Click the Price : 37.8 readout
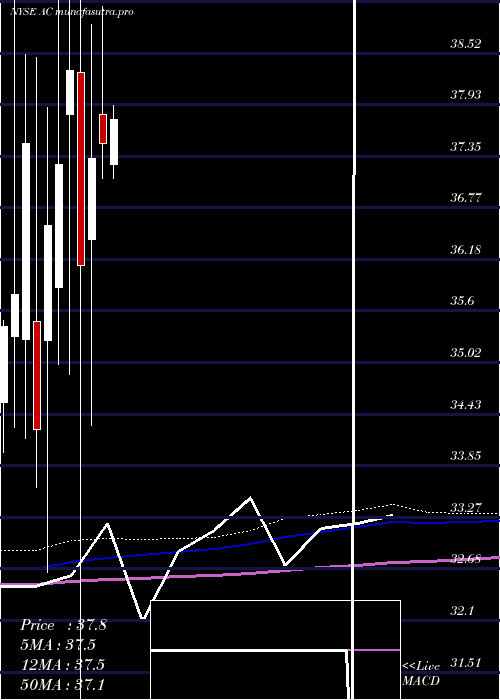500x700 pixels. [63, 625]
